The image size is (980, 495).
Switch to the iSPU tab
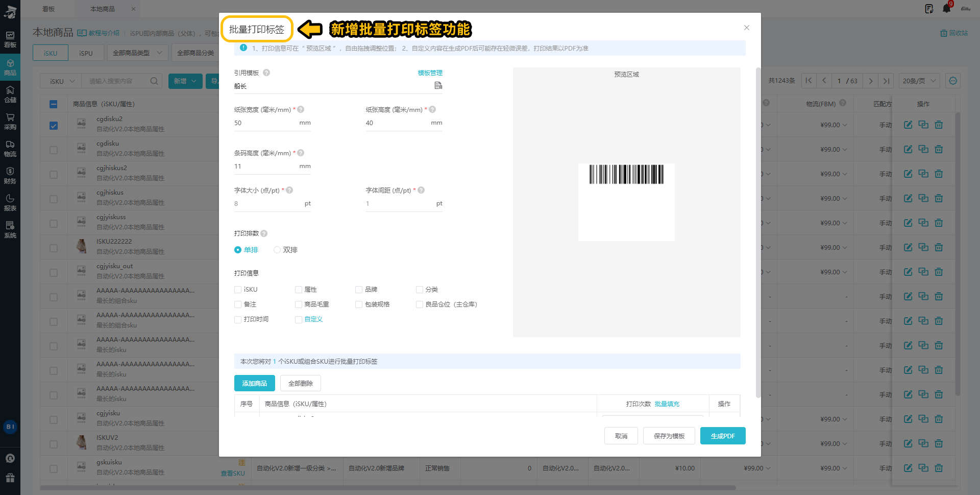86,53
